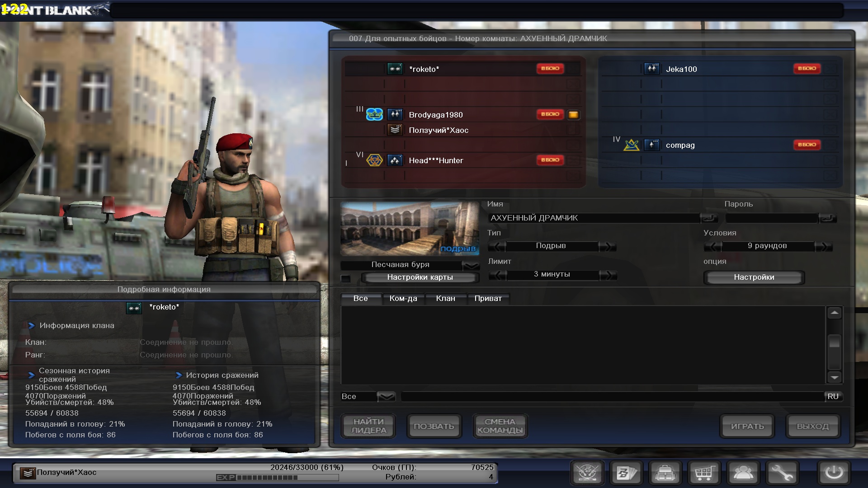This screenshot has width=868, height=488.
Task: Click yellow ready indicator next to Brodyaga1980
Action: click(x=573, y=115)
